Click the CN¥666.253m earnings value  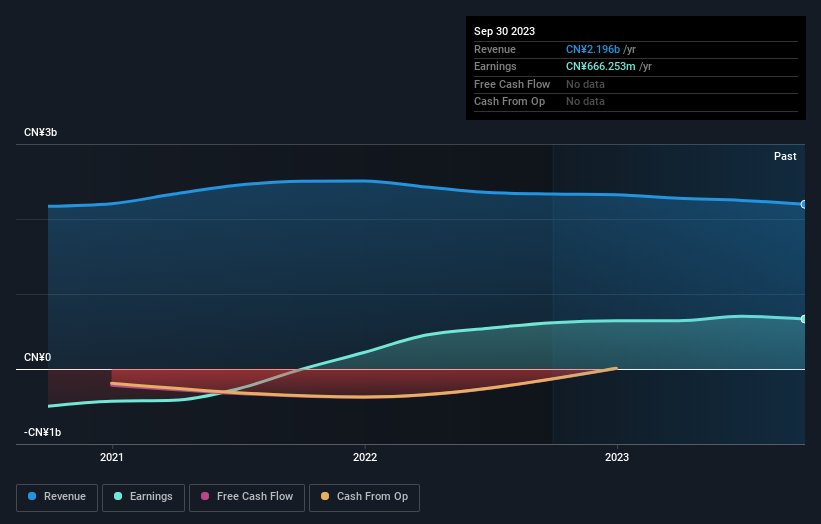[601, 66]
